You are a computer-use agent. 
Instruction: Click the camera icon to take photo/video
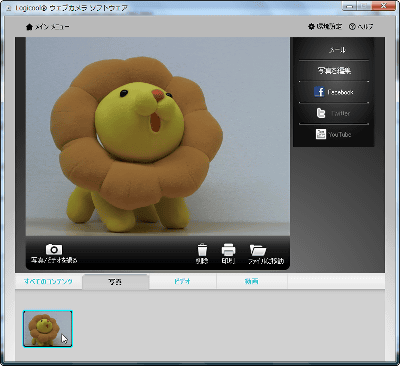54,249
